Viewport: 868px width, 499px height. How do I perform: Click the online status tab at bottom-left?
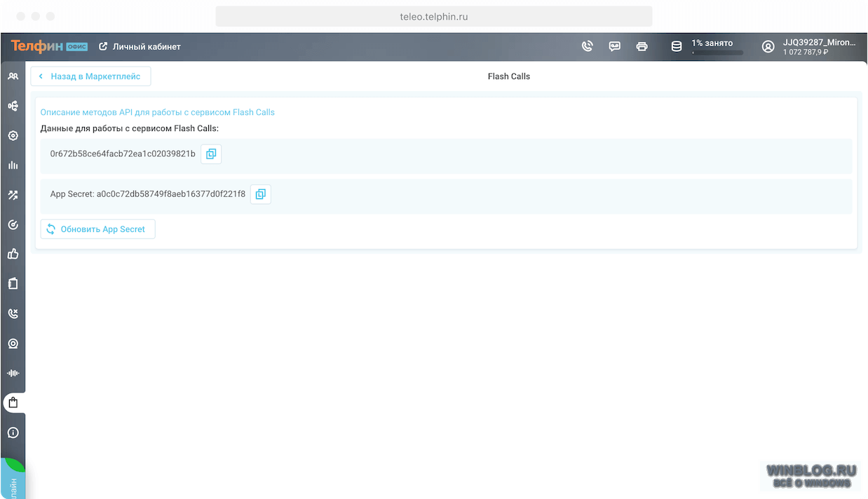[x=13, y=479]
